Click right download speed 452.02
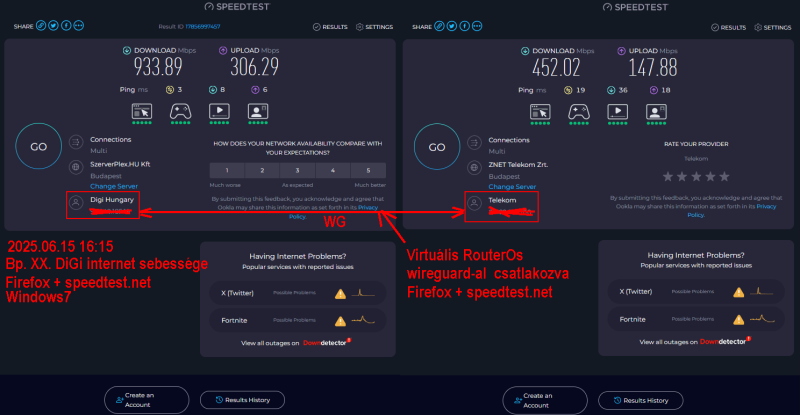 [x=557, y=67]
